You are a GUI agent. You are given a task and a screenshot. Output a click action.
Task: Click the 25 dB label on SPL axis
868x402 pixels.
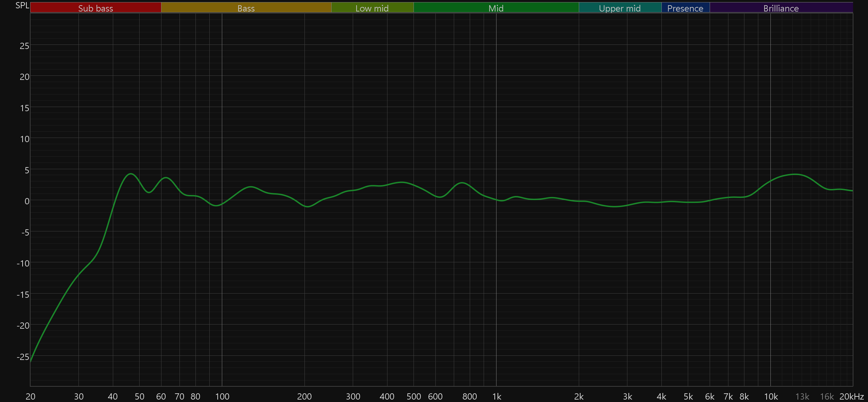24,46
